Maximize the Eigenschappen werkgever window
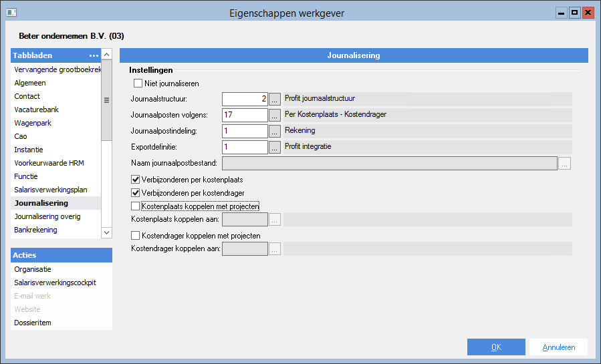 click(574, 13)
